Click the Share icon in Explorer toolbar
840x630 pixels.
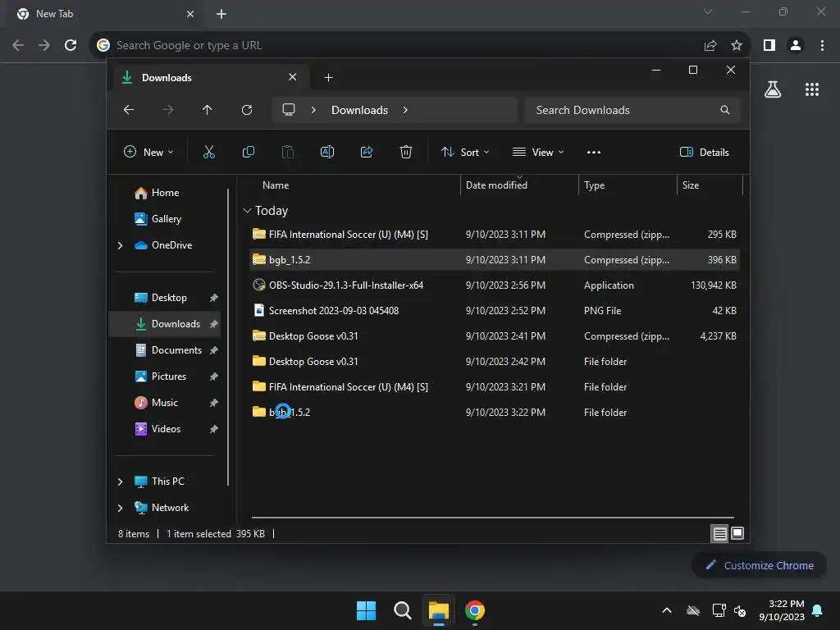coord(367,152)
